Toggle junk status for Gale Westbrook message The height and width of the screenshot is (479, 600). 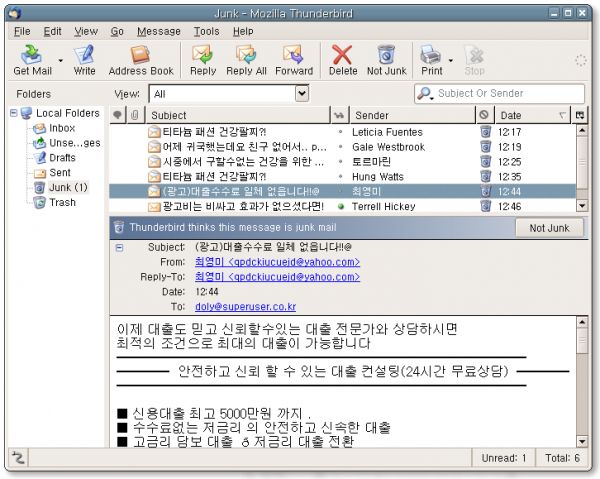click(x=485, y=147)
